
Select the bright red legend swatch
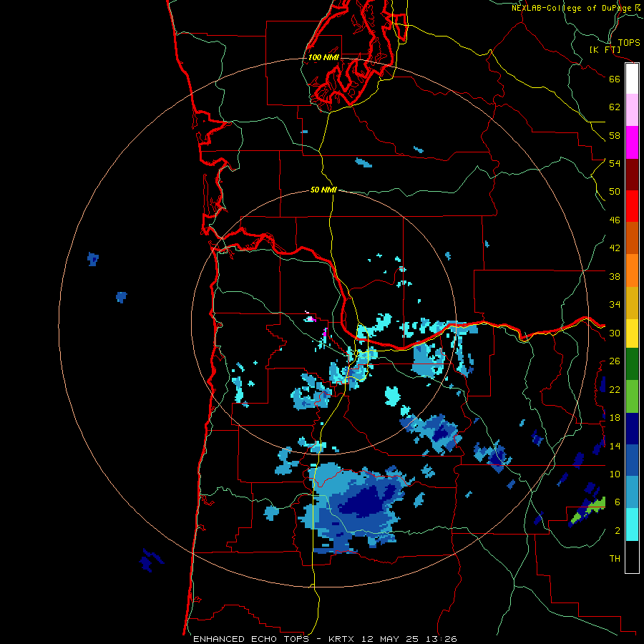point(632,206)
